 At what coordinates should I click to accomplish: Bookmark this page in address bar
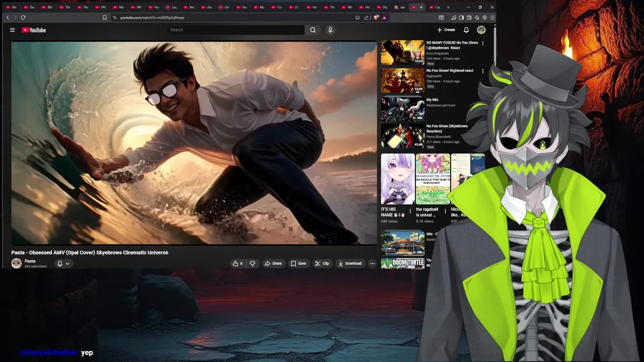105,18
